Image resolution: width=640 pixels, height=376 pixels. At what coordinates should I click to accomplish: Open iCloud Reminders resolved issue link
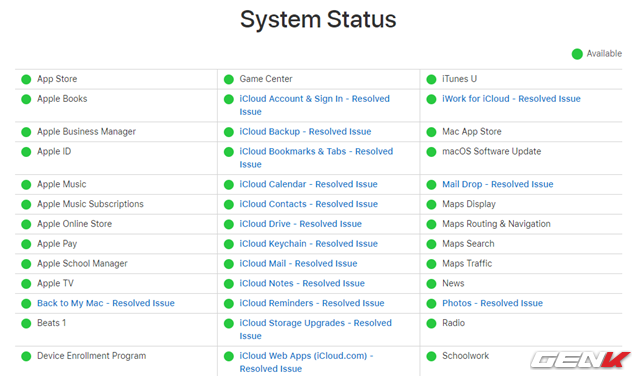pyautogui.click(x=312, y=303)
